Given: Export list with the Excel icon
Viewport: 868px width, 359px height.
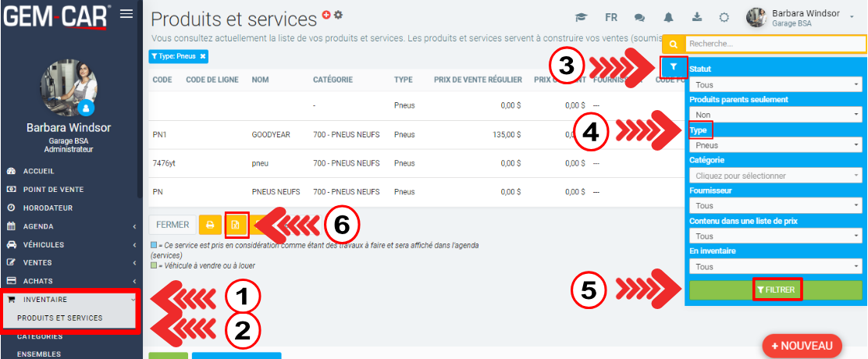Looking at the screenshot, I should tap(237, 225).
